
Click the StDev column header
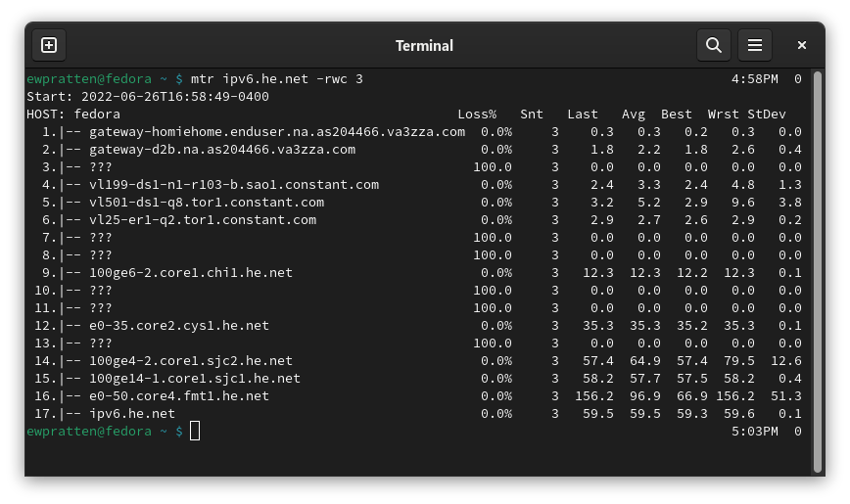click(x=767, y=115)
